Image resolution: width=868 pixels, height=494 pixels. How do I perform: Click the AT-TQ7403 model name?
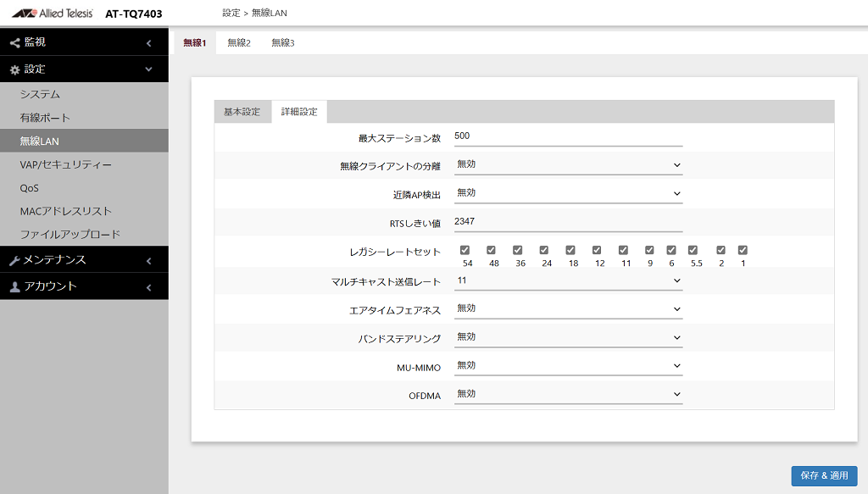tap(133, 14)
